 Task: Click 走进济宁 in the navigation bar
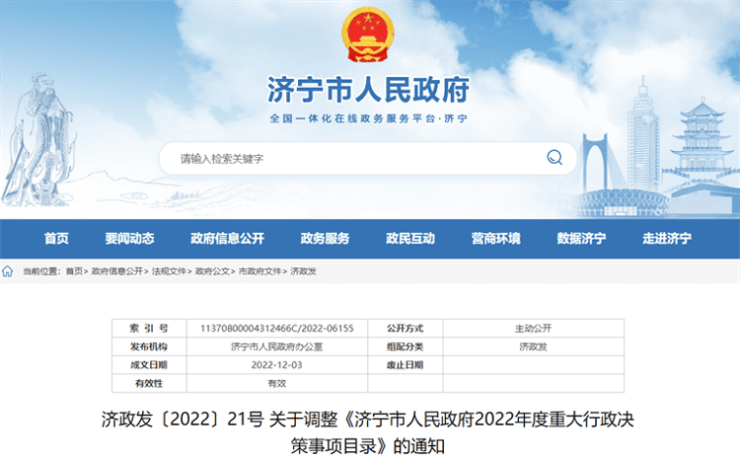[x=667, y=239]
